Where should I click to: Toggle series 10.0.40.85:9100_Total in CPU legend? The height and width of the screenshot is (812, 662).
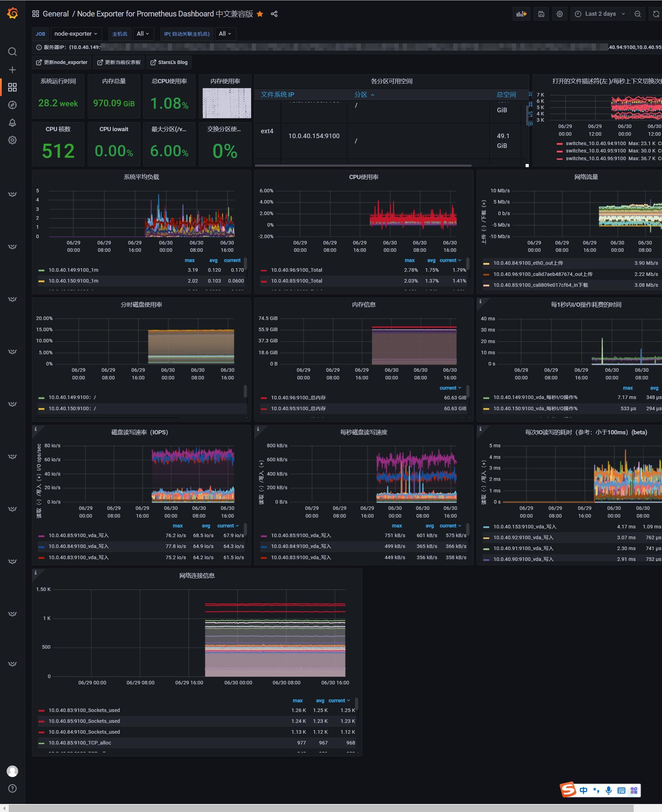(x=296, y=281)
